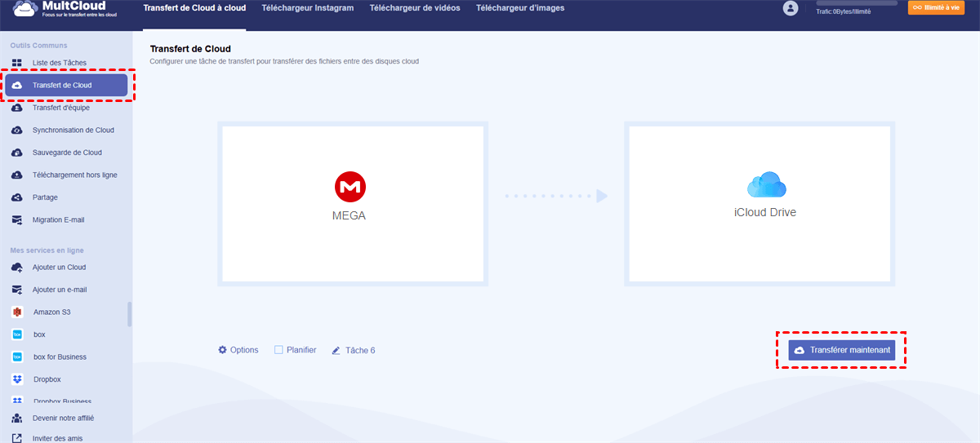Open the Téléchargeur Instagram tab

(307, 8)
